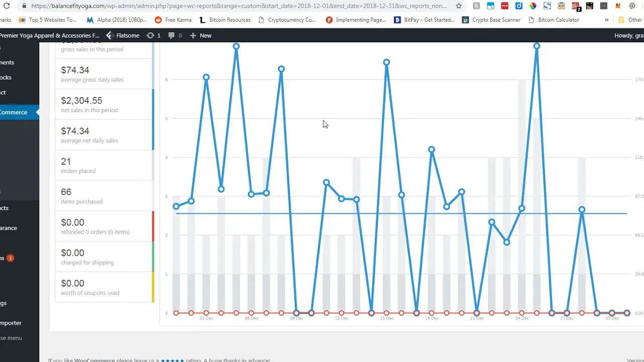Image resolution: width=644 pixels, height=362 pixels.
Task: Click the five-star rating link in footer
Action: [x=172, y=360]
